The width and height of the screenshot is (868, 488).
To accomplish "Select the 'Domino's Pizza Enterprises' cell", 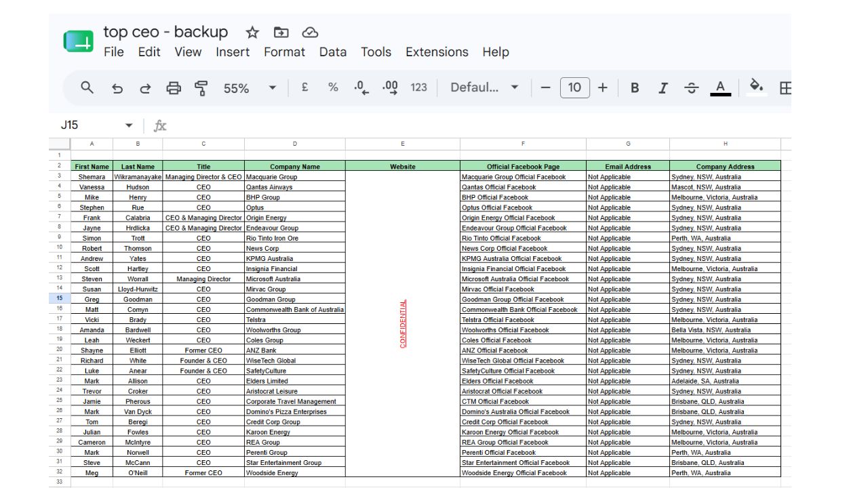I will [x=295, y=411].
